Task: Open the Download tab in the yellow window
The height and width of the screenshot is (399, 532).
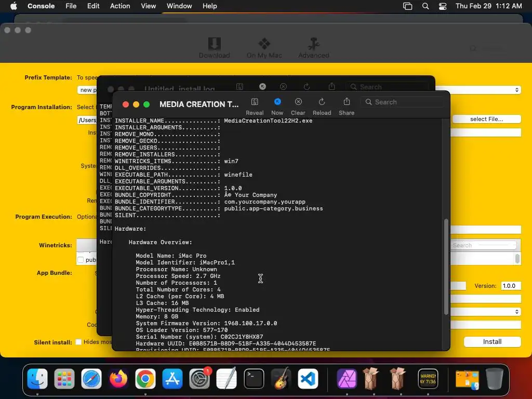Action: coord(215,48)
